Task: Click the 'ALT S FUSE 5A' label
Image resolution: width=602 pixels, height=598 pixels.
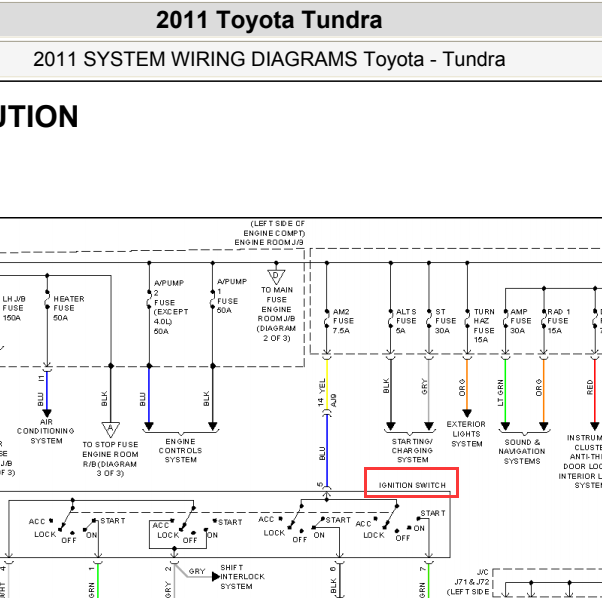Action: pyautogui.click(x=406, y=321)
